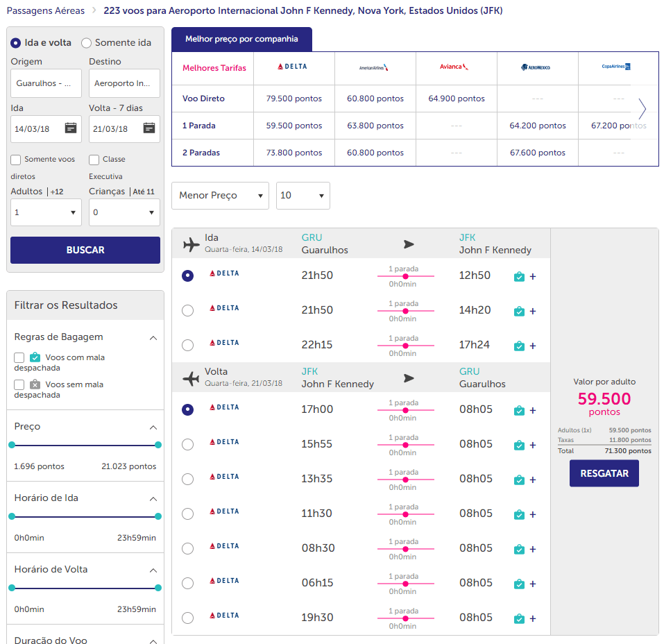Click the BUSCAR button

[85, 250]
